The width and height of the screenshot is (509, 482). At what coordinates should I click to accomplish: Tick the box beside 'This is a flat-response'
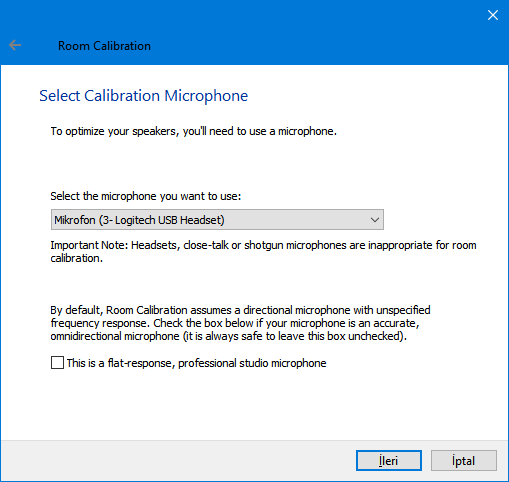tap(57, 363)
